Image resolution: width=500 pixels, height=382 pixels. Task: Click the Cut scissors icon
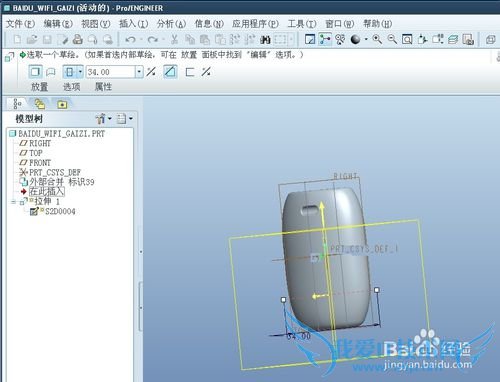tap(174, 40)
